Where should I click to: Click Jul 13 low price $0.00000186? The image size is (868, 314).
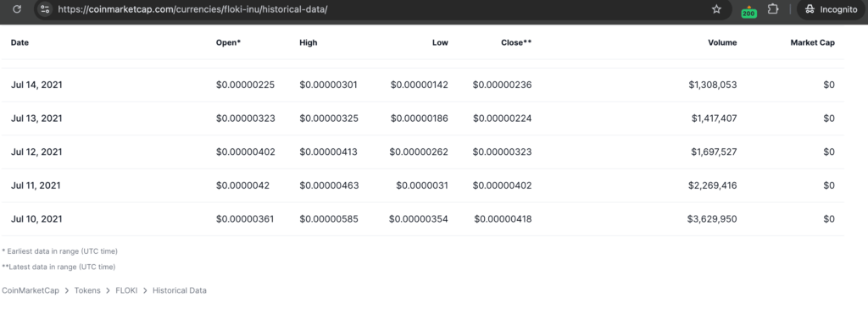[x=419, y=118]
